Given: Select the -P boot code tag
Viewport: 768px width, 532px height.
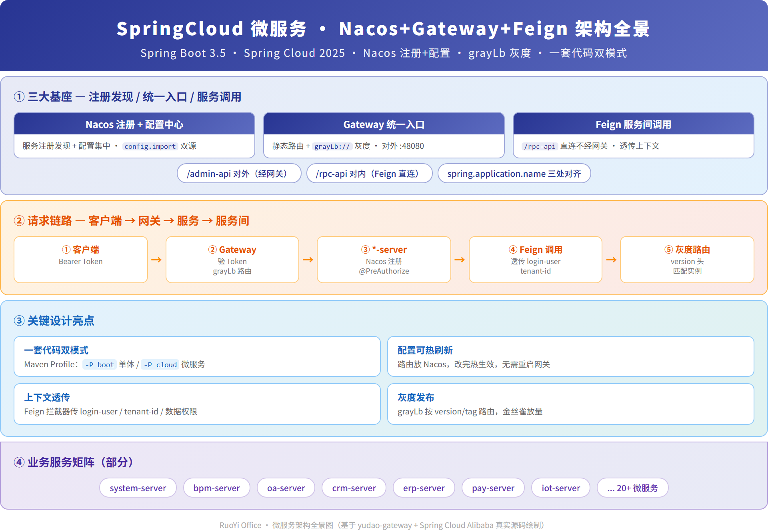Looking at the screenshot, I should click(x=100, y=364).
